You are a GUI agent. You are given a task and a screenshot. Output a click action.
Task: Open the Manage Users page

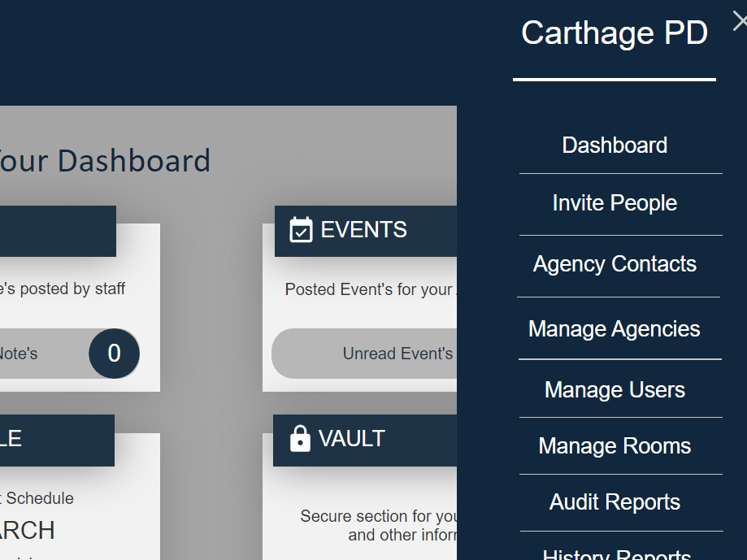pos(615,390)
